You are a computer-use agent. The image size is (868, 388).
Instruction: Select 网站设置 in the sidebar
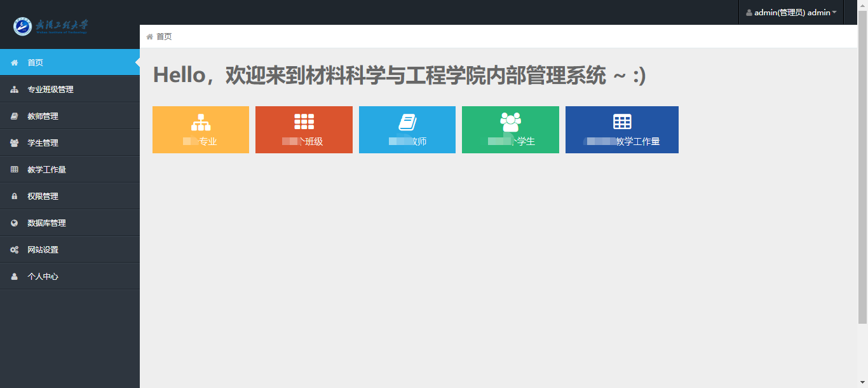point(43,250)
